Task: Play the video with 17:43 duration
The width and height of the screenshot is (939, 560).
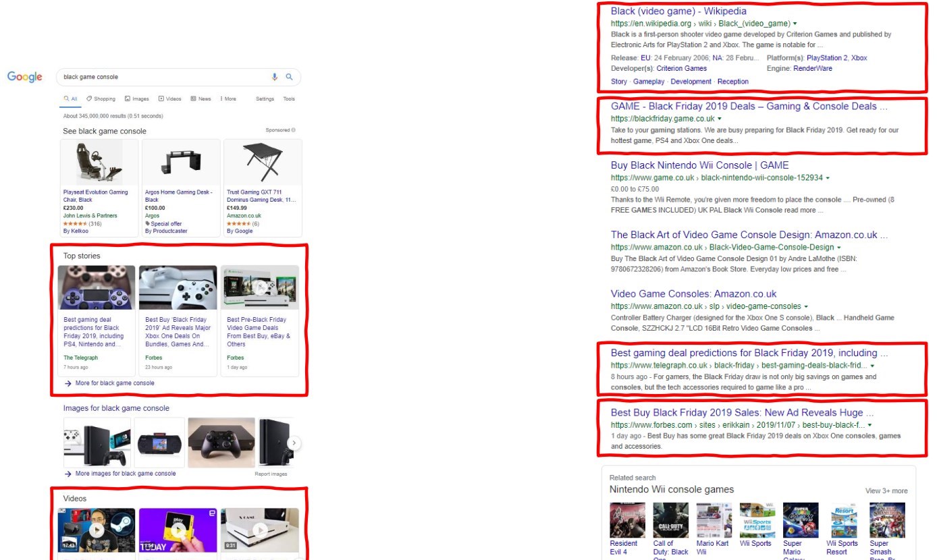Action: pyautogui.click(x=97, y=530)
